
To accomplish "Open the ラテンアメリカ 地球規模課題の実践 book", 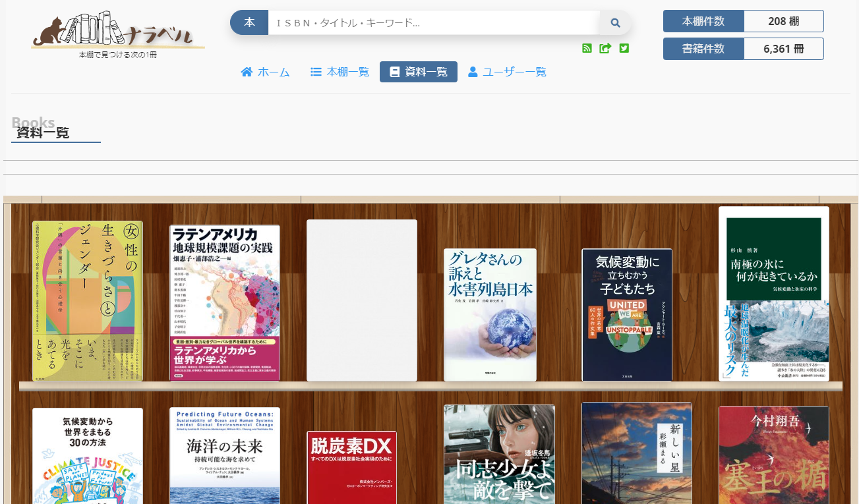I will point(225,303).
